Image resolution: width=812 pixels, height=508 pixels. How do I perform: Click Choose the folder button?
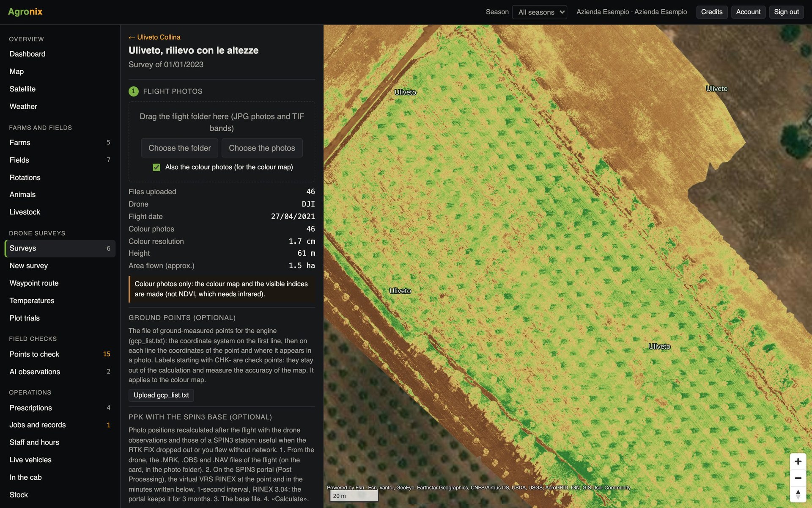point(179,148)
